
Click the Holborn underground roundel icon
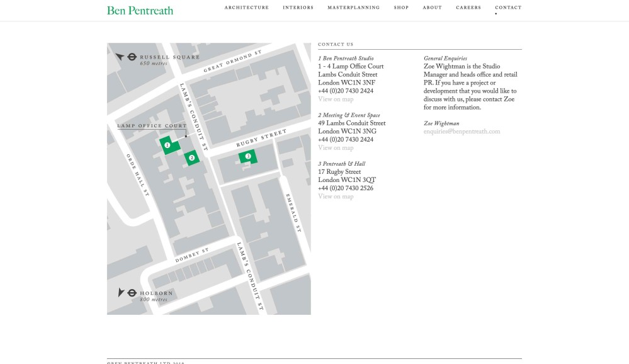tap(132, 293)
